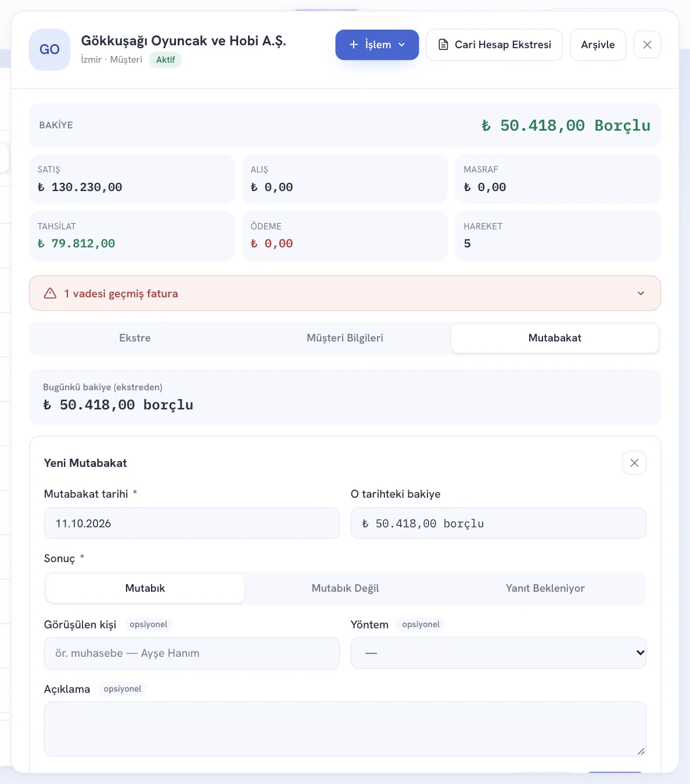
Task: Open the İşlem dropdown chevron
Action: [401, 45]
